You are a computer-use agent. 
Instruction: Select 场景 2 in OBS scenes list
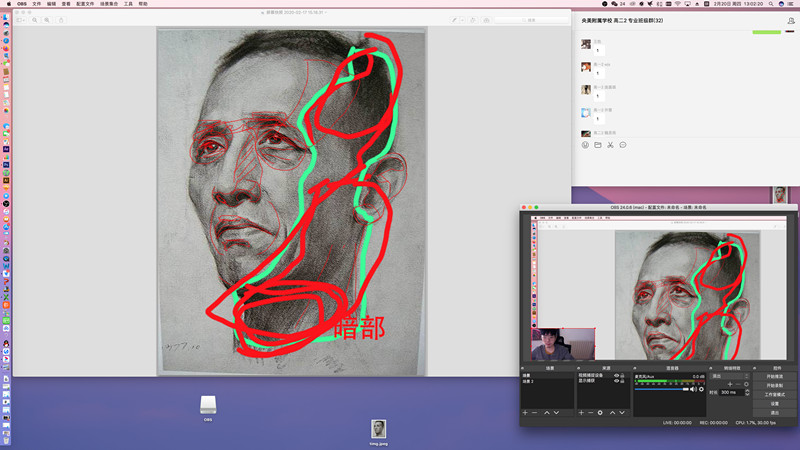[x=547, y=381]
